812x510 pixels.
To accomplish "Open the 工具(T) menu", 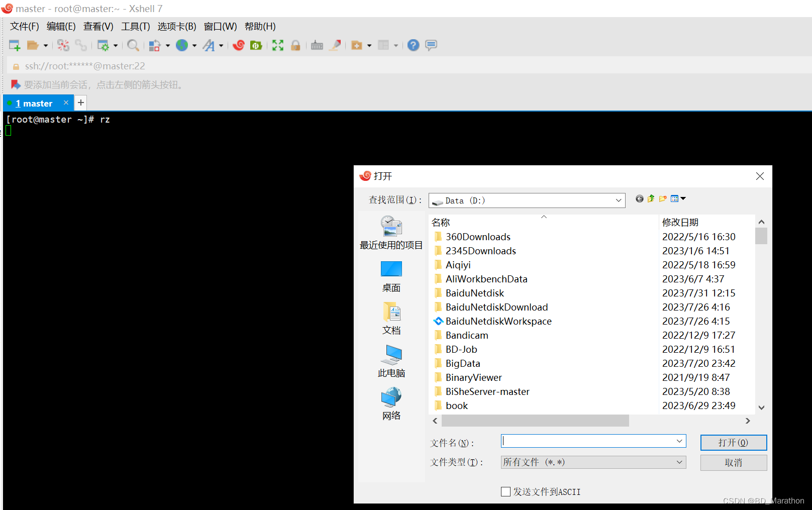I will tap(136, 27).
